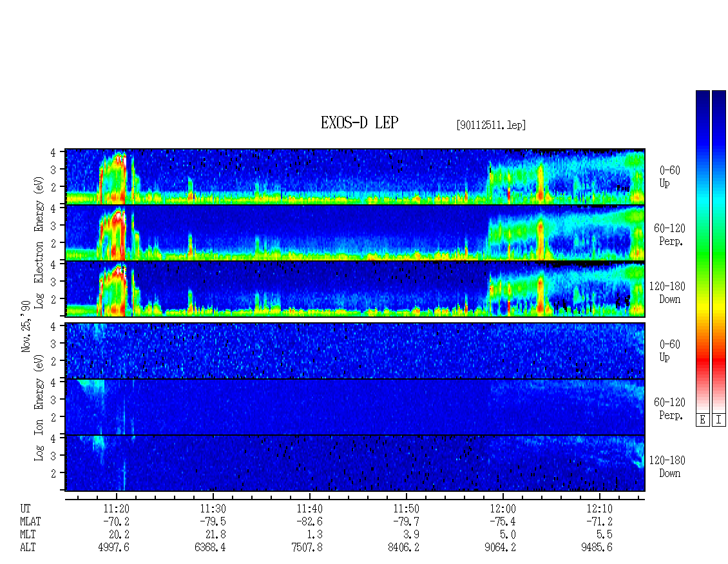Click the ion panel's 0-60 Up label
The height and width of the screenshot is (564, 728).
coord(669,351)
